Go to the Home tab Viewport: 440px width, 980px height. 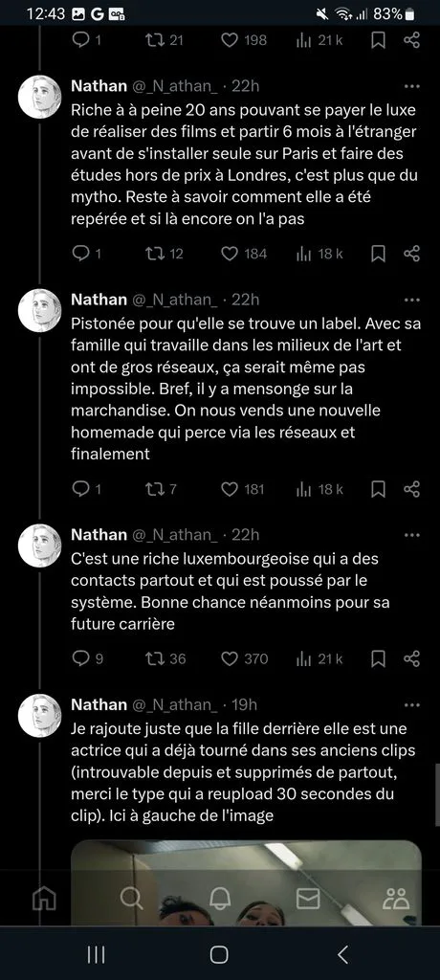(44, 898)
